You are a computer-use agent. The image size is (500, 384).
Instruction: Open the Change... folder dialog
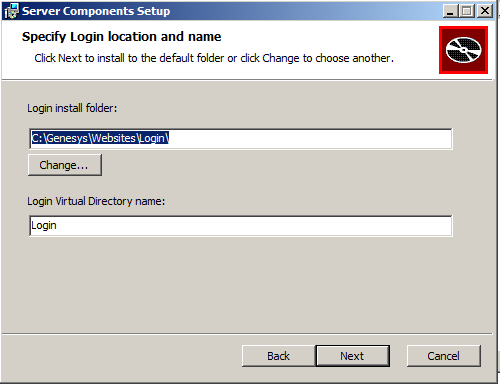[x=65, y=165]
